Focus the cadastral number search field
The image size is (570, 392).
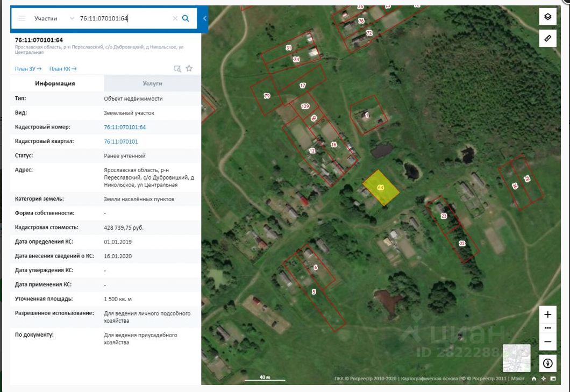coord(124,18)
